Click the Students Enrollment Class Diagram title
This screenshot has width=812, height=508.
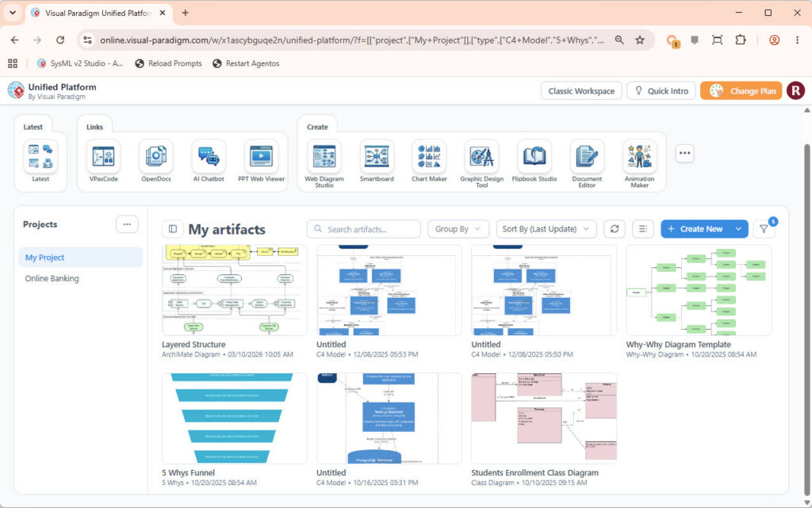click(534, 472)
